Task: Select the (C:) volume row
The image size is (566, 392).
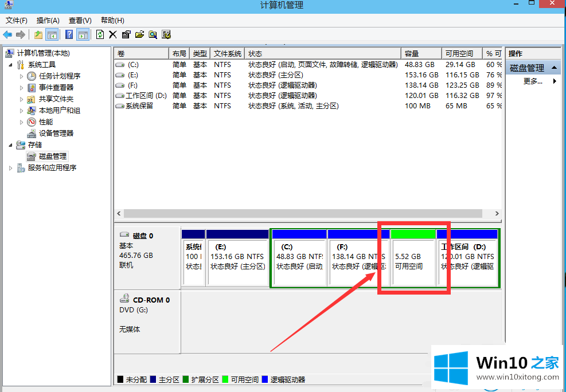Action: [309, 65]
